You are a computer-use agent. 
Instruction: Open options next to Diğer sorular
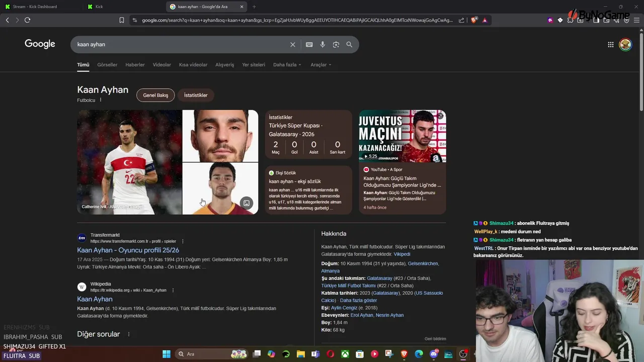(x=128, y=334)
